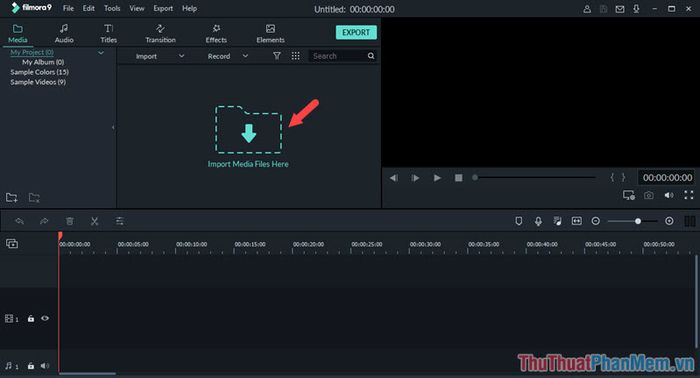Switch to the Audio tab

tap(64, 34)
